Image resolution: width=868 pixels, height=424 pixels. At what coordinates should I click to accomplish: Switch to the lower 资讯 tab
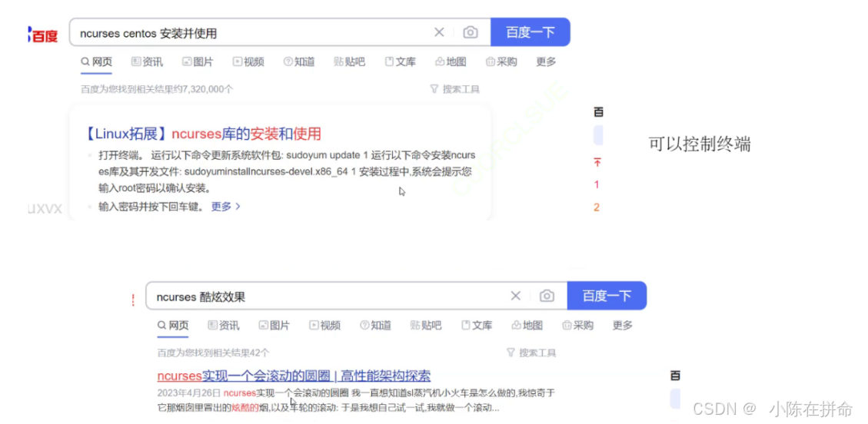[224, 326]
